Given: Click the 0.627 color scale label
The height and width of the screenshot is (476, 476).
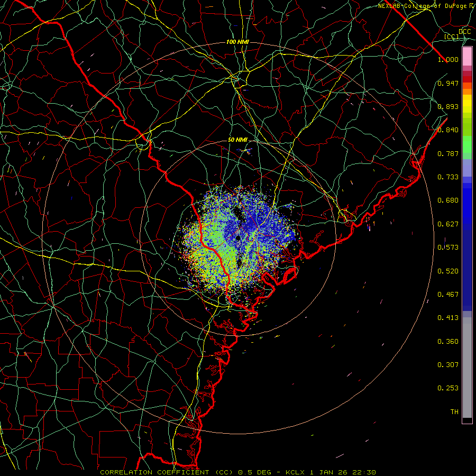Looking at the screenshot, I should 448,224.
